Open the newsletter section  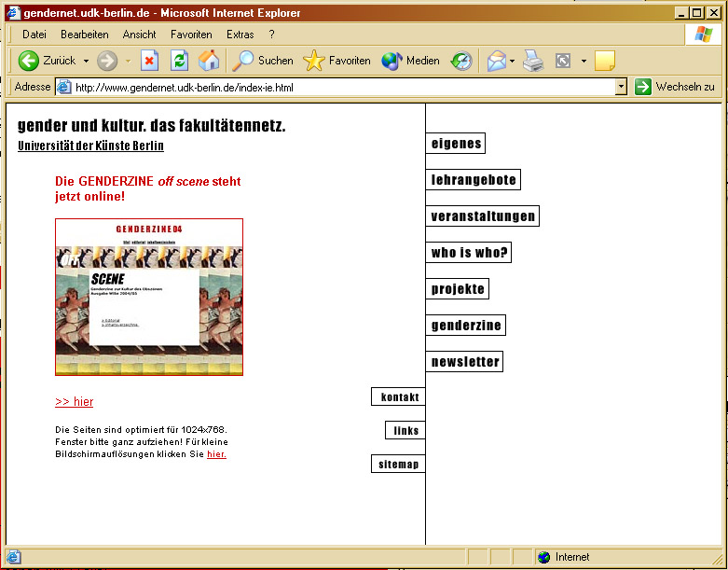pyautogui.click(x=464, y=361)
